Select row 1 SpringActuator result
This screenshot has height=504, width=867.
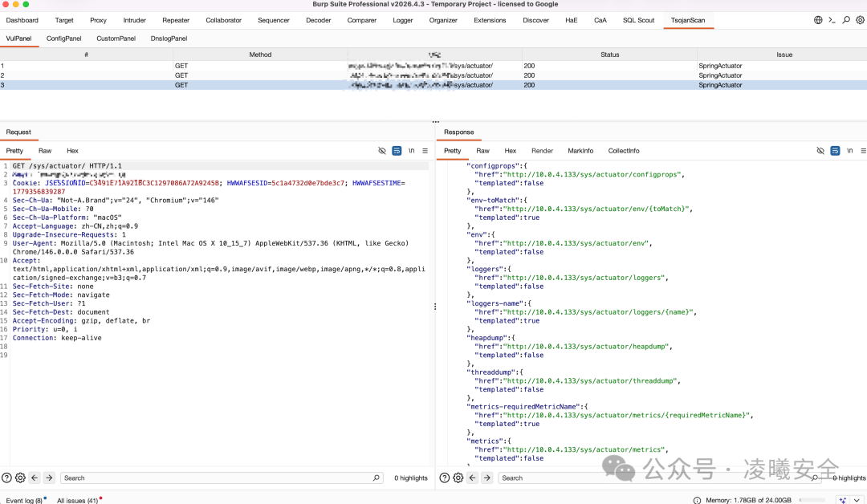[x=433, y=66]
